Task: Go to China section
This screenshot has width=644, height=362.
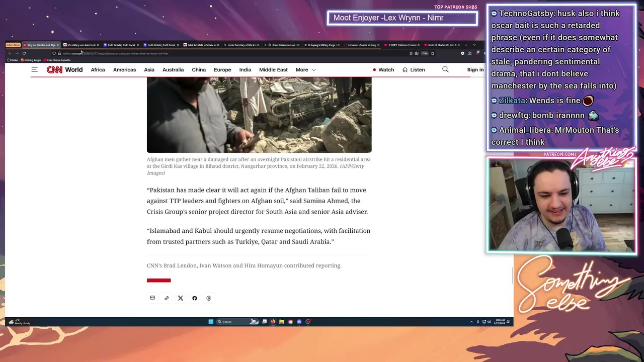Action: [x=199, y=70]
